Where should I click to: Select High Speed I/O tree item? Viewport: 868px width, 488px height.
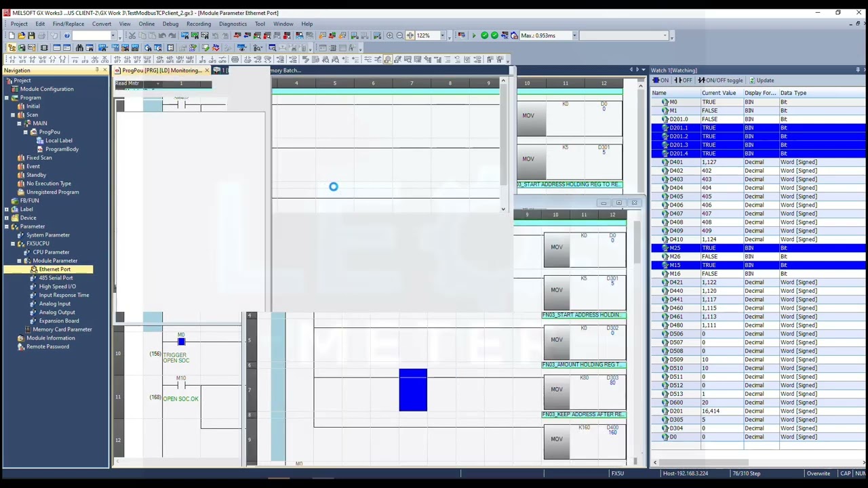tap(57, 287)
